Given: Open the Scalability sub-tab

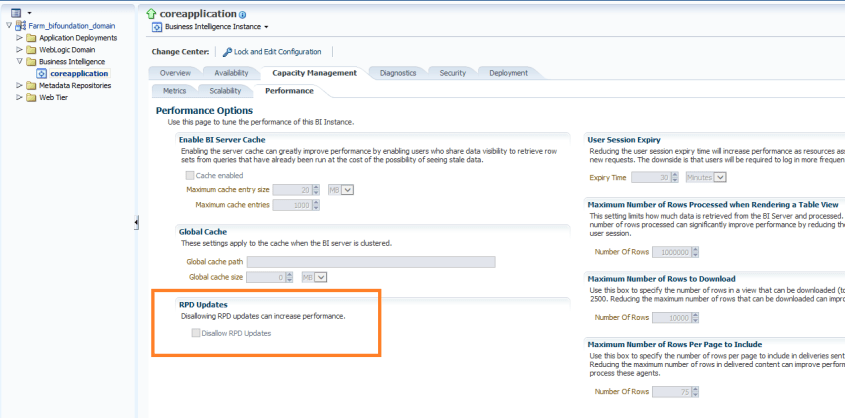Looking at the screenshot, I should point(224,91).
